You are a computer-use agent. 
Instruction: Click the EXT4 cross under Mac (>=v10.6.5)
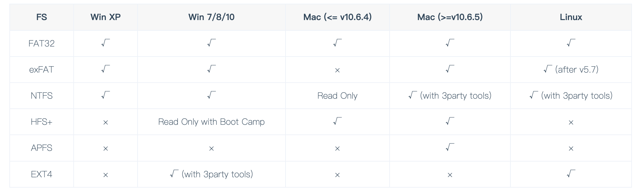[450, 175]
